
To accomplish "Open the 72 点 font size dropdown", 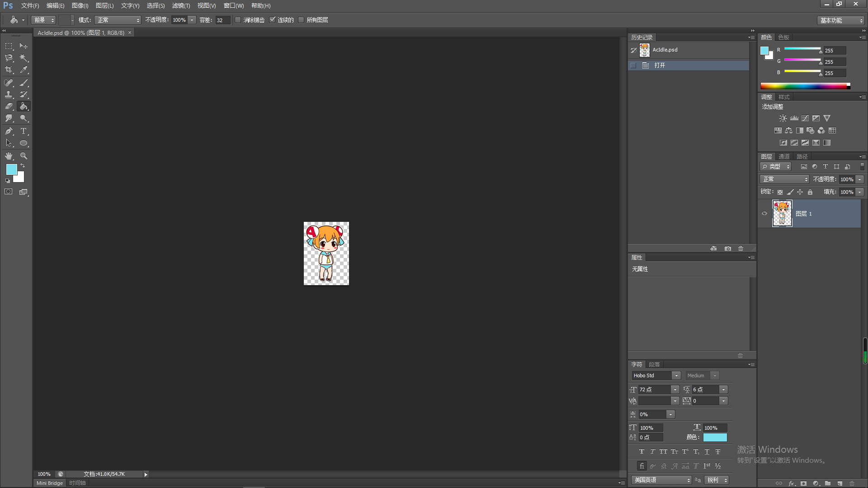I will pyautogui.click(x=675, y=389).
